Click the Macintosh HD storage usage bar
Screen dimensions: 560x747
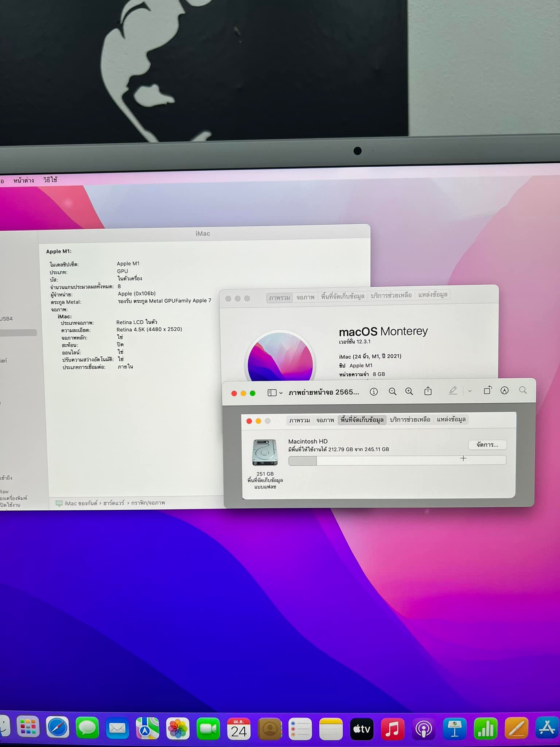pos(397,460)
